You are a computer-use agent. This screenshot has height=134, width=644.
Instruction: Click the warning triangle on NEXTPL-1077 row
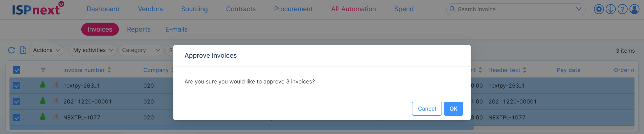[56, 117]
